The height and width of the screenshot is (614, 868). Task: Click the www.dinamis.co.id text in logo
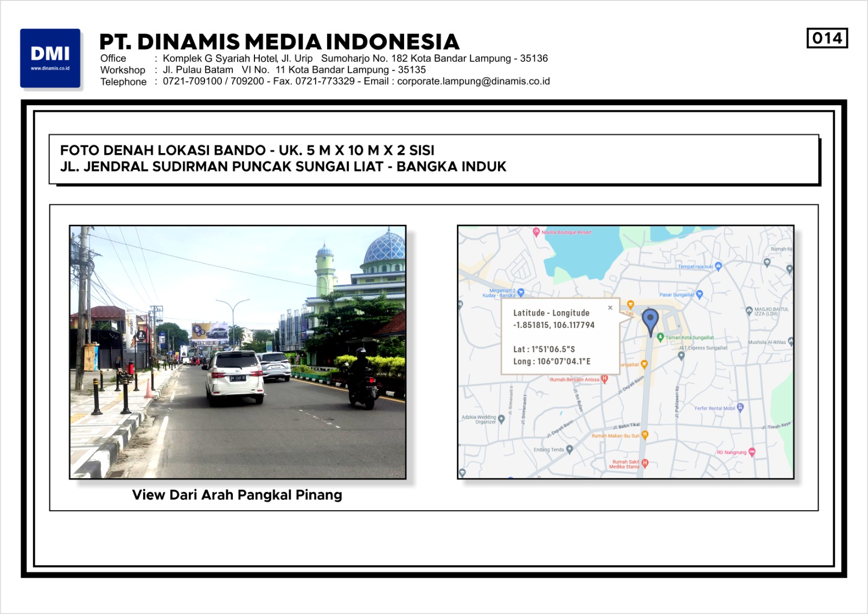50,68
